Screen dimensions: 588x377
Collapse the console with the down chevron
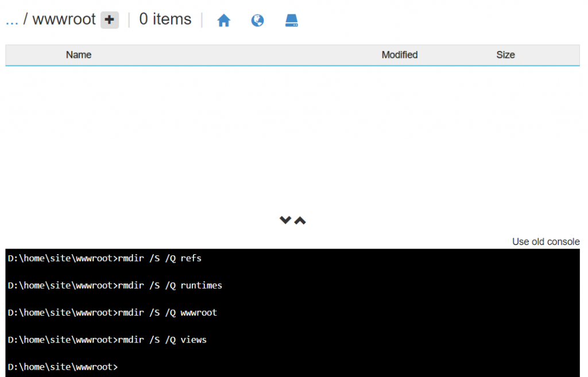tap(285, 220)
